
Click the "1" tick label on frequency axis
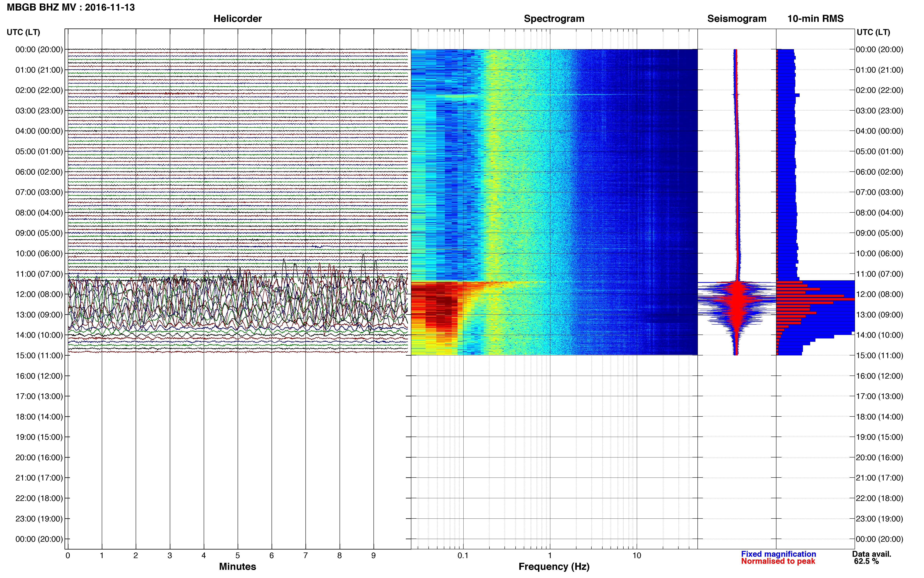(x=550, y=555)
